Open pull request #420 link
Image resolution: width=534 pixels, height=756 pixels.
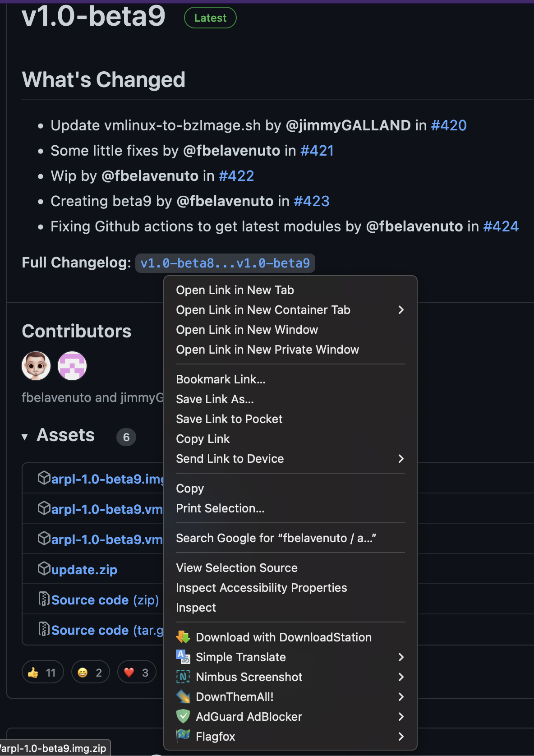click(x=449, y=125)
